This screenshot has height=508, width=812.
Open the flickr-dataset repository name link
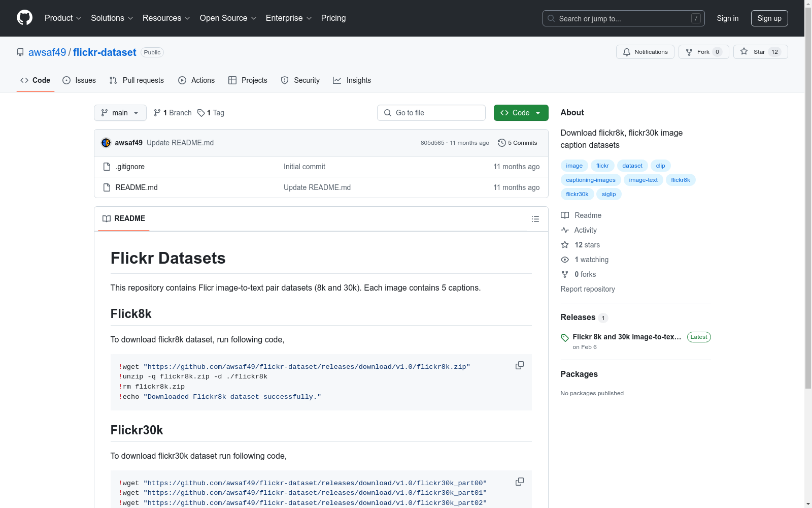pos(105,52)
